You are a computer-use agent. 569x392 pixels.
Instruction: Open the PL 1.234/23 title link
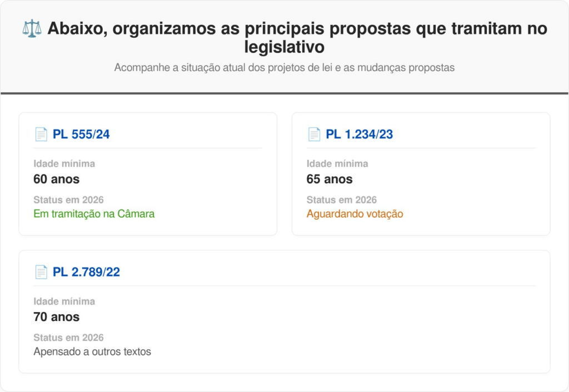[359, 134]
